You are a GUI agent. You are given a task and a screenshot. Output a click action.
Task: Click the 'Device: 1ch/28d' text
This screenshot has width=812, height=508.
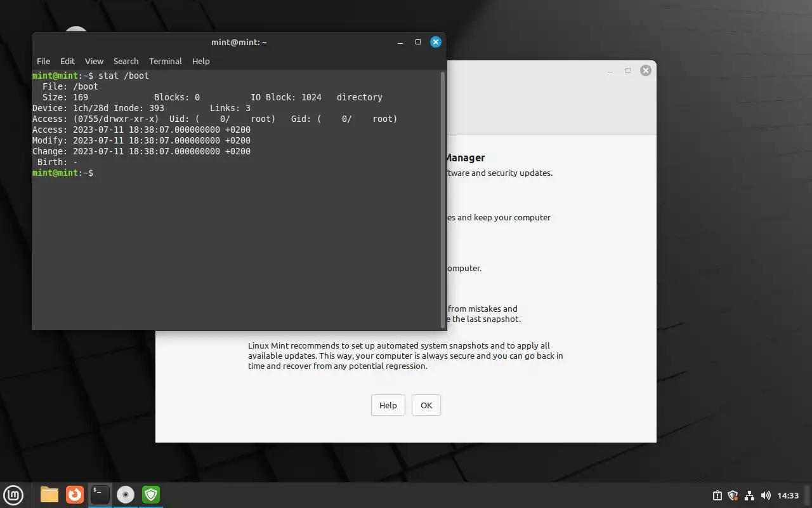pos(70,108)
